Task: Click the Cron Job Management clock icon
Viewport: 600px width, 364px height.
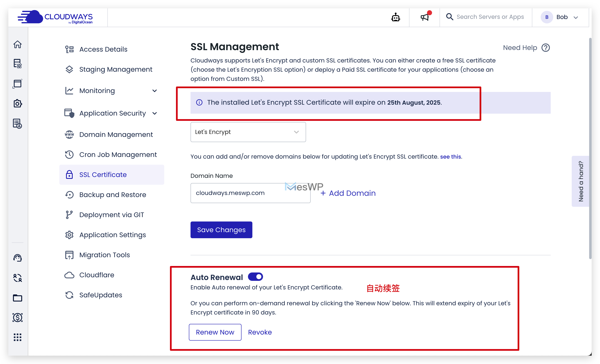Action: [x=69, y=155]
